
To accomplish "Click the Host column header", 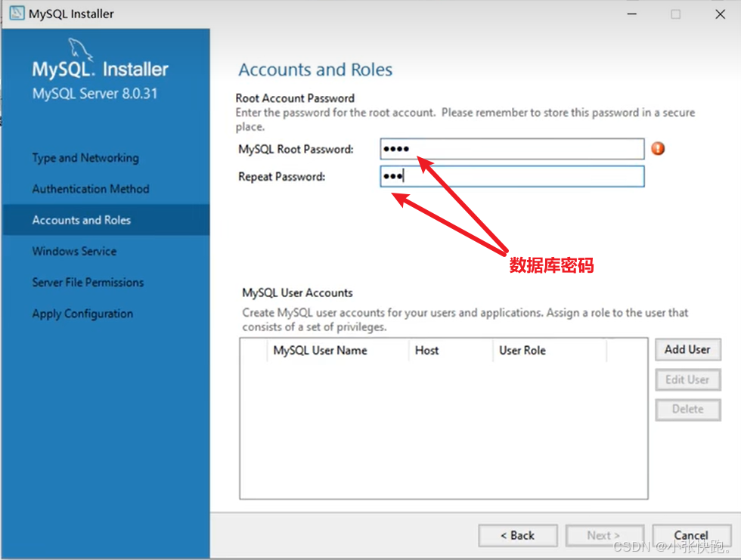I will point(451,351).
